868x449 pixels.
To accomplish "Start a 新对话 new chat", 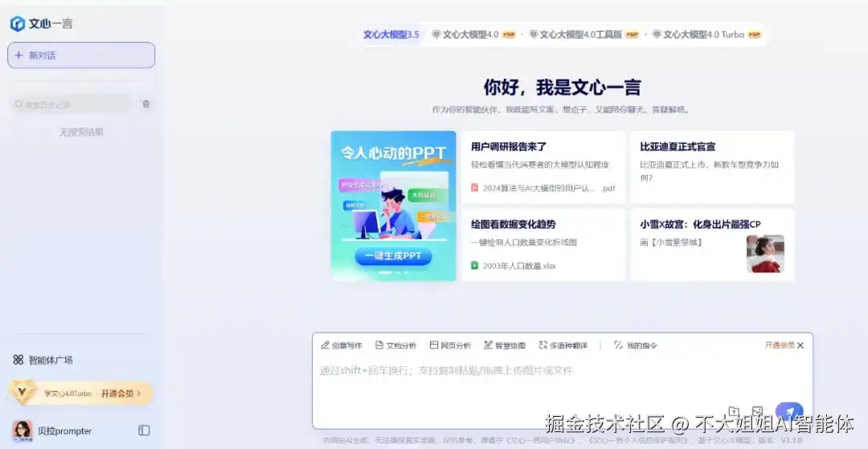I will [81, 55].
